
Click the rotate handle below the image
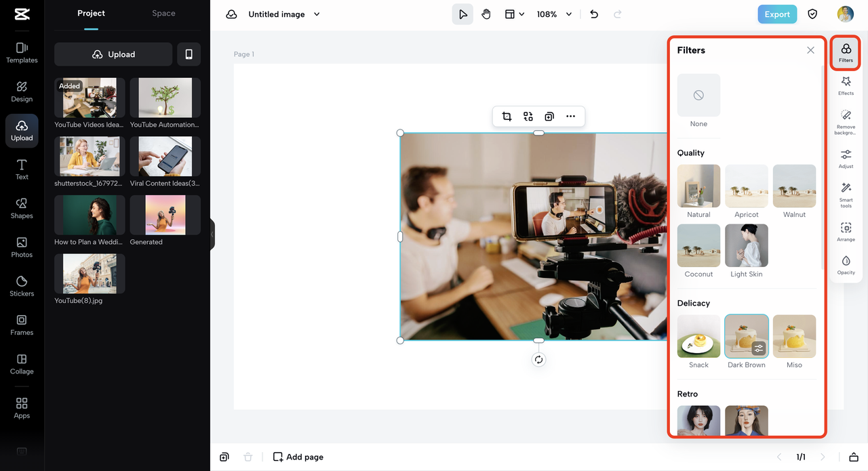(x=538, y=360)
